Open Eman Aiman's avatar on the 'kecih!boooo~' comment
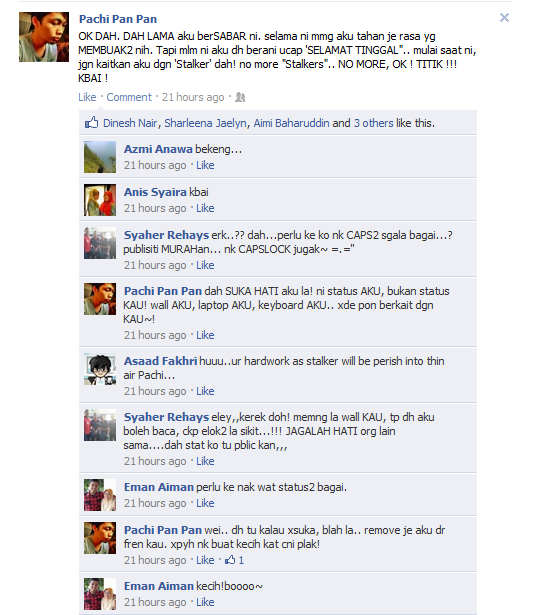The width and height of the screenshot is (551, 615). (x=100, y=594)
